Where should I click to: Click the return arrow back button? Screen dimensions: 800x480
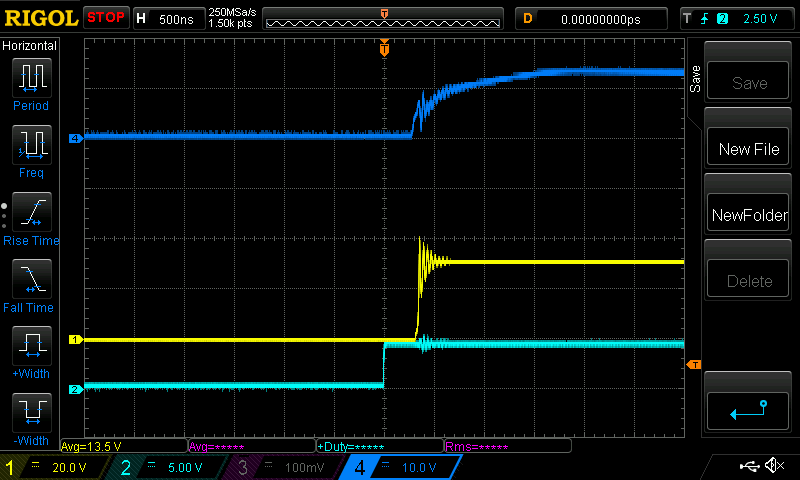[749, 409]
